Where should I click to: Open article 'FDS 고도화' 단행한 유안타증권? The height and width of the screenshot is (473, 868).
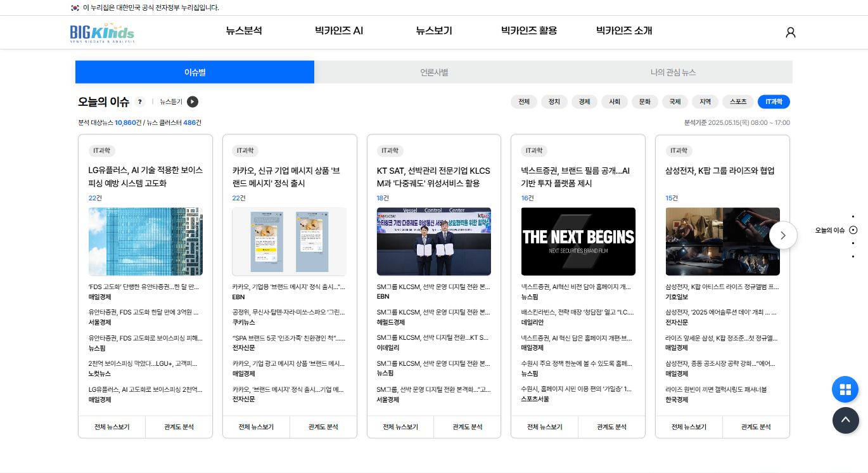click(x=144, y=287)
